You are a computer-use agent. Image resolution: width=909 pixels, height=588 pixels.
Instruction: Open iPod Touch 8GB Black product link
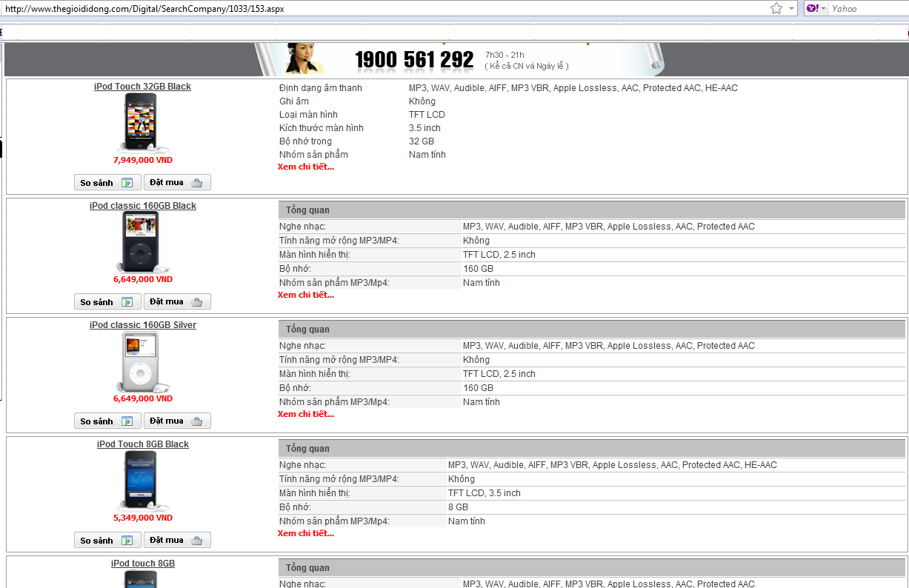tap(143, 444)
